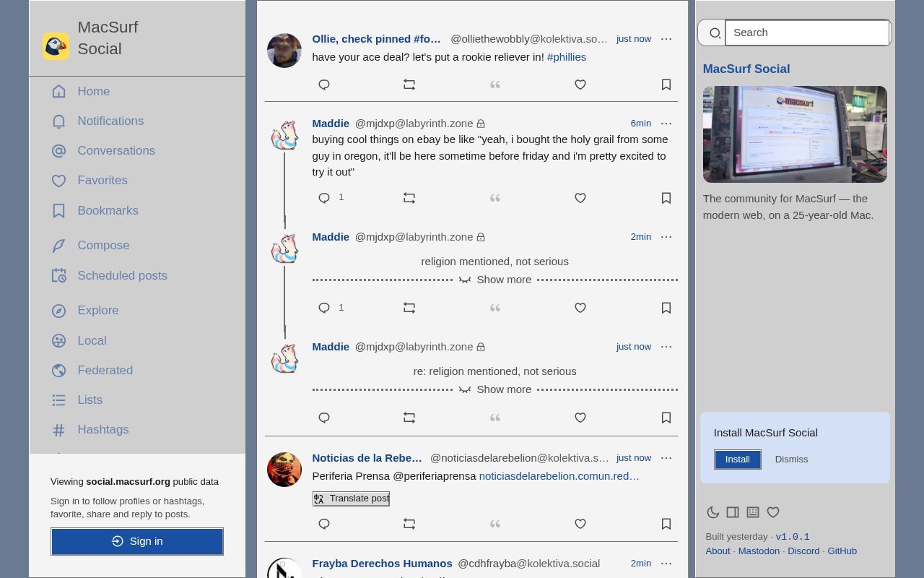Boost Maddie's 'religion mentioned, not serious' post

[x=409, y=308]
